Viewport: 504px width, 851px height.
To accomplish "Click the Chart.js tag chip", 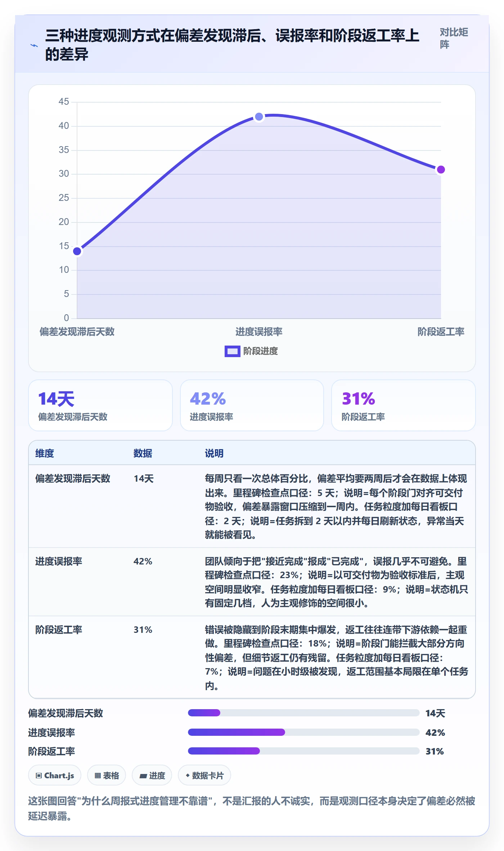I will click(55, 775).
